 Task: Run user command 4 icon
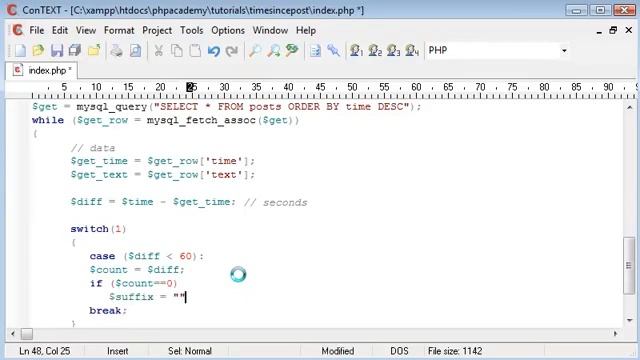tap(412, 51)
